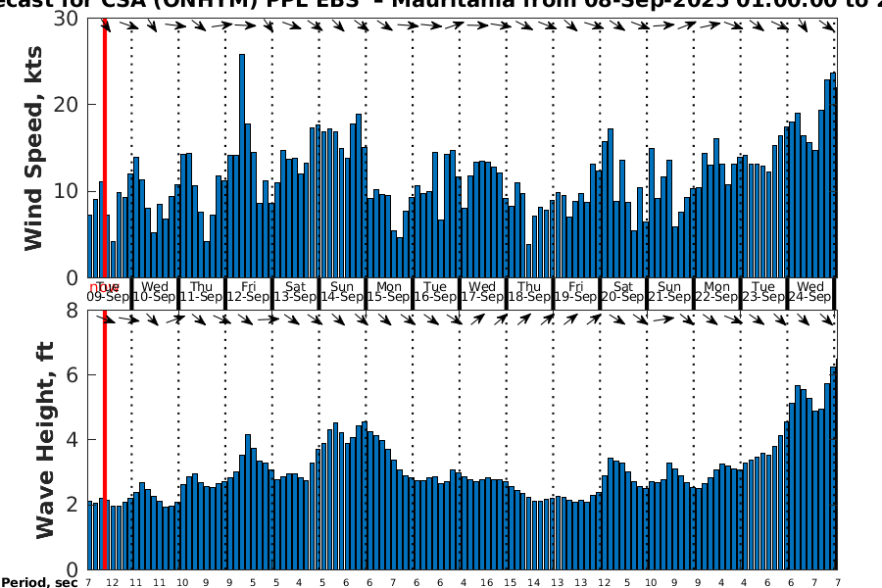Click the tallest wind speed bar on Fri 12-Sep
882x588 pixels.
[242, 166]
